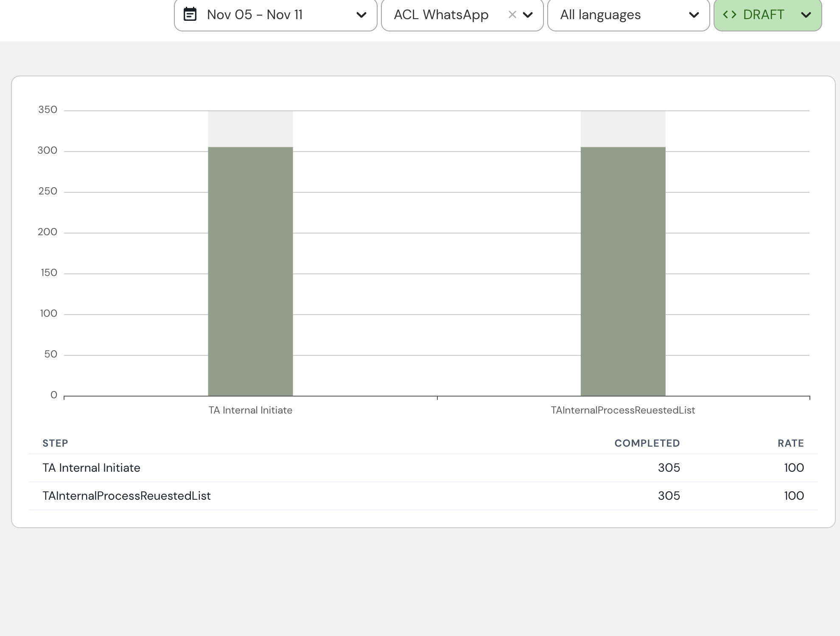Select the TAInternalProcessReuestedList table row name

coord(126,496)
